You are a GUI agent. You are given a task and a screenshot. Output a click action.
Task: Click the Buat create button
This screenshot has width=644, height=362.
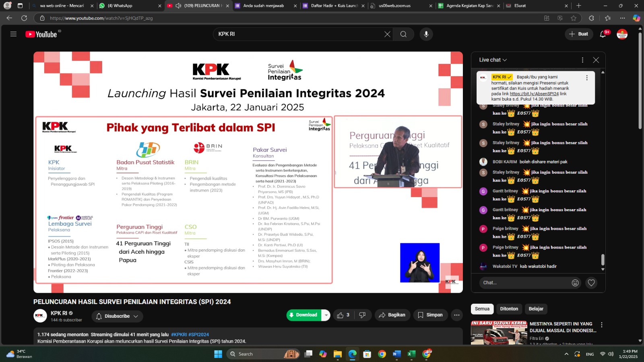pos(578,34)
